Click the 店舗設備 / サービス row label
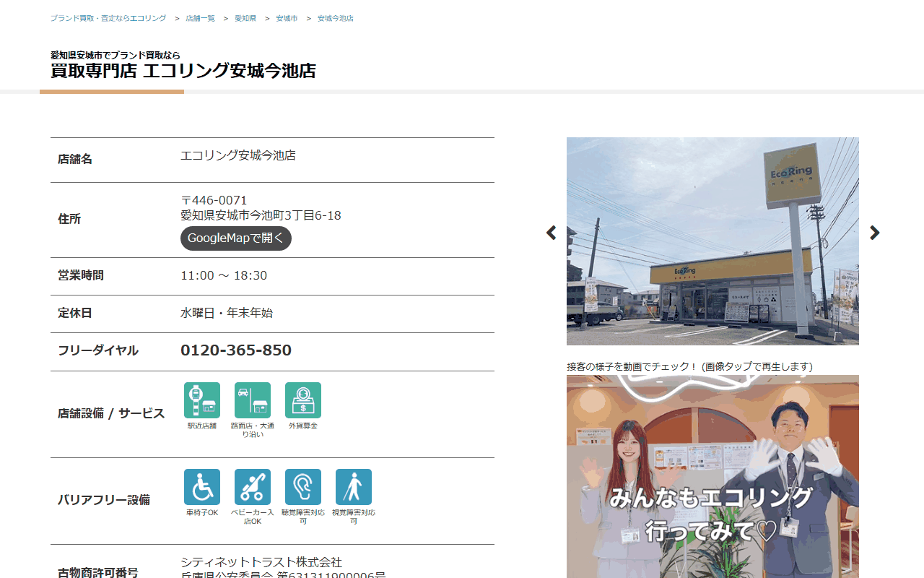The width and height of the screenshot is (924, 578). [111, 414]
